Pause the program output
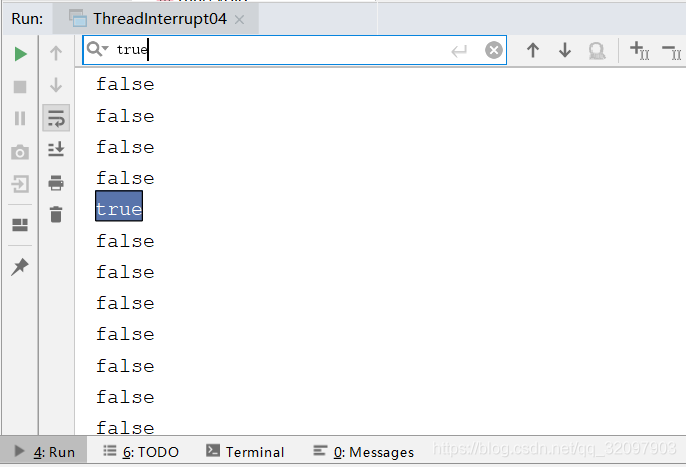This screenshot has height=467, width=686. click(x=20, y=118)
